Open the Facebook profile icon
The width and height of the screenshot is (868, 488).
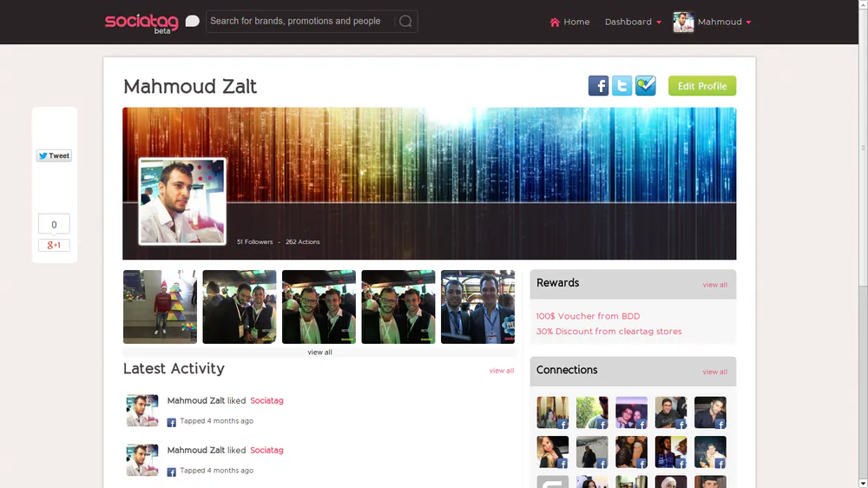pos(598,86)
